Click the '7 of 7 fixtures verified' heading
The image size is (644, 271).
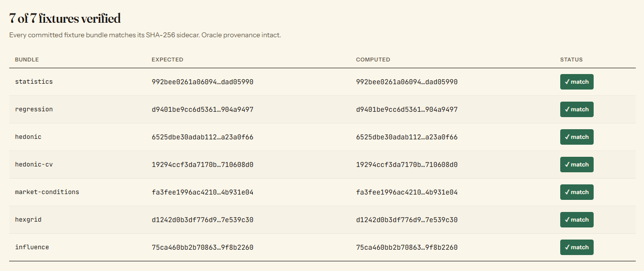tap(65, 18)
